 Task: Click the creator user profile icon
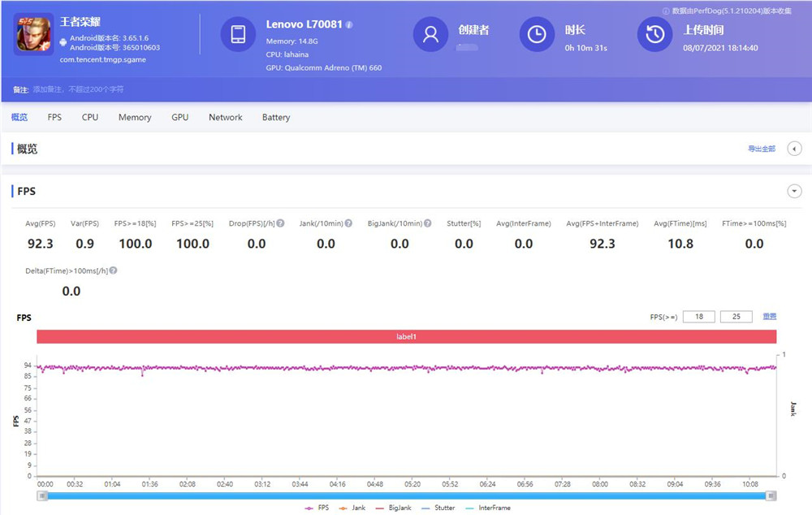pyautogui.click(x=430, y=34)
